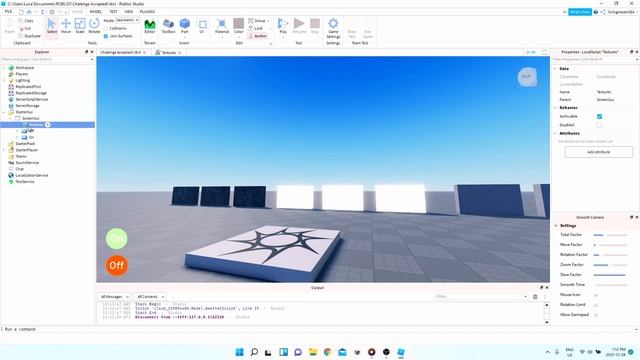640x360 pixels.
Task: Click the add-child plus icon on Textures
Action: point(48,124)
